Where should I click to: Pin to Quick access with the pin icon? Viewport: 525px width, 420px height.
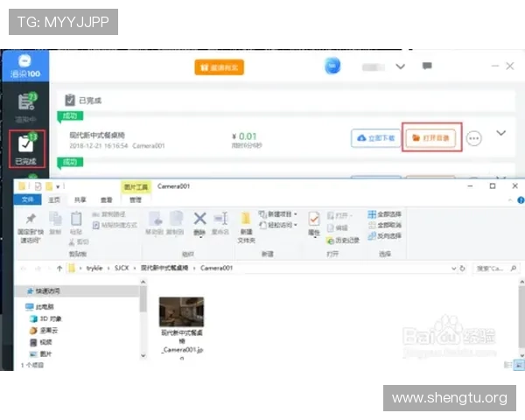31,219
